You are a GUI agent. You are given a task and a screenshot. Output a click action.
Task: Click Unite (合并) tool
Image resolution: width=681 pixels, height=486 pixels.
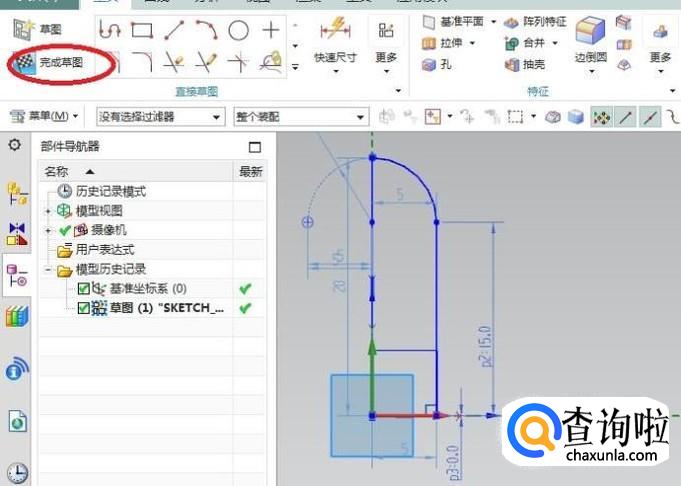(525, 43)
